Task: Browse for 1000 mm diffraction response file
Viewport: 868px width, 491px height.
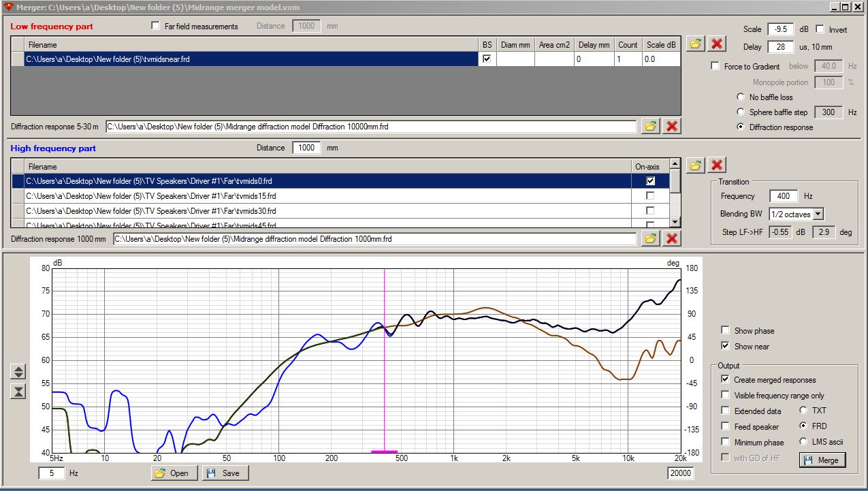Action: point(651,238)
